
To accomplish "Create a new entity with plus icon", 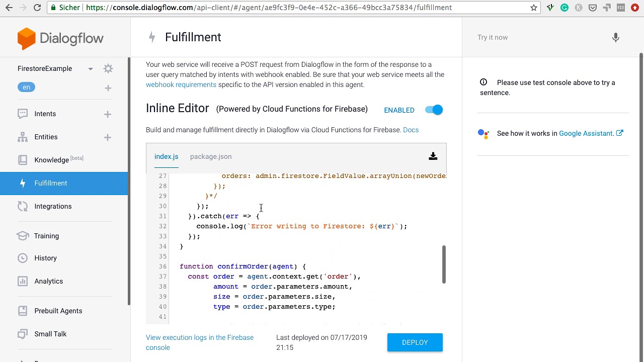I will pyautogui.click(x=108, y=137).
